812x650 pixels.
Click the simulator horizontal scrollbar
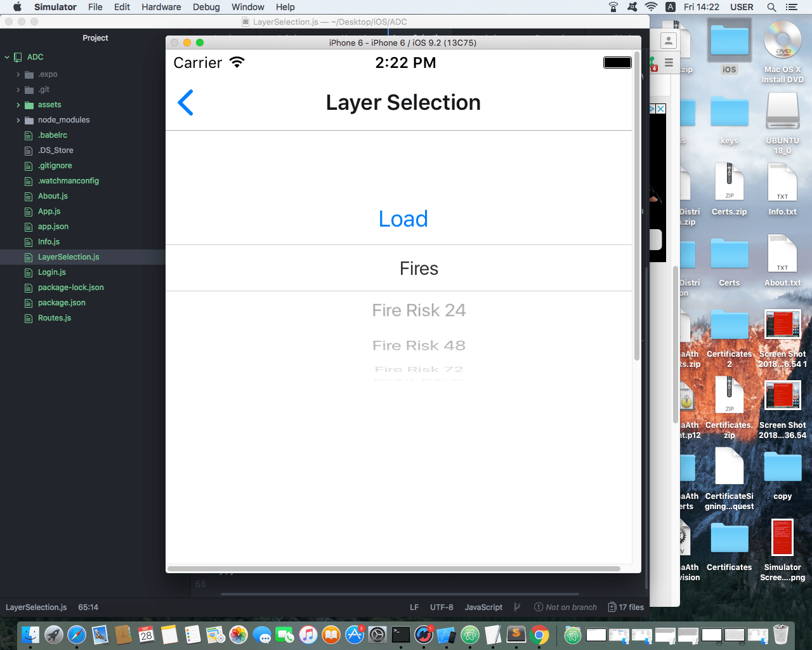point(394,569)
